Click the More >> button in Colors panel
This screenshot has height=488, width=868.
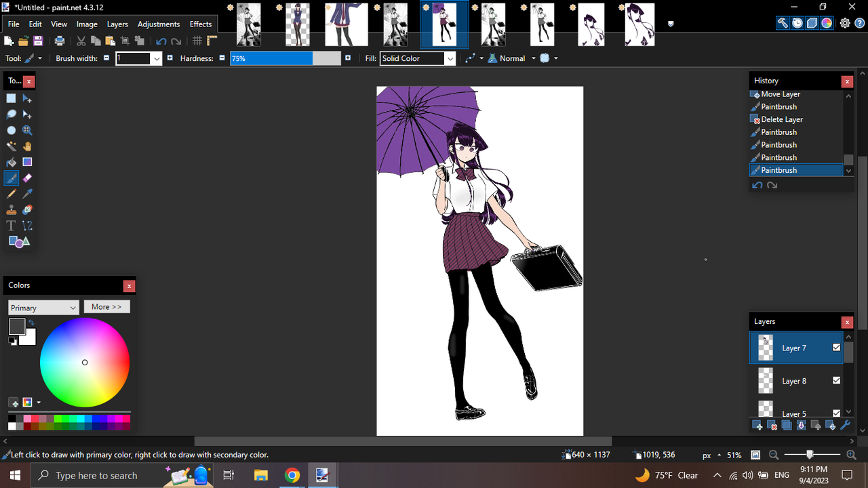106,306
